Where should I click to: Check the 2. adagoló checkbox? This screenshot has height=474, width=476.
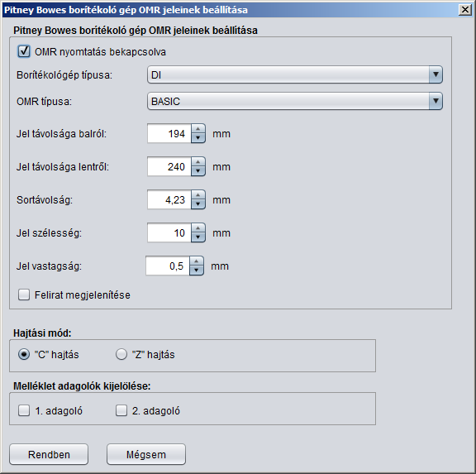click(x=121, y=410)
